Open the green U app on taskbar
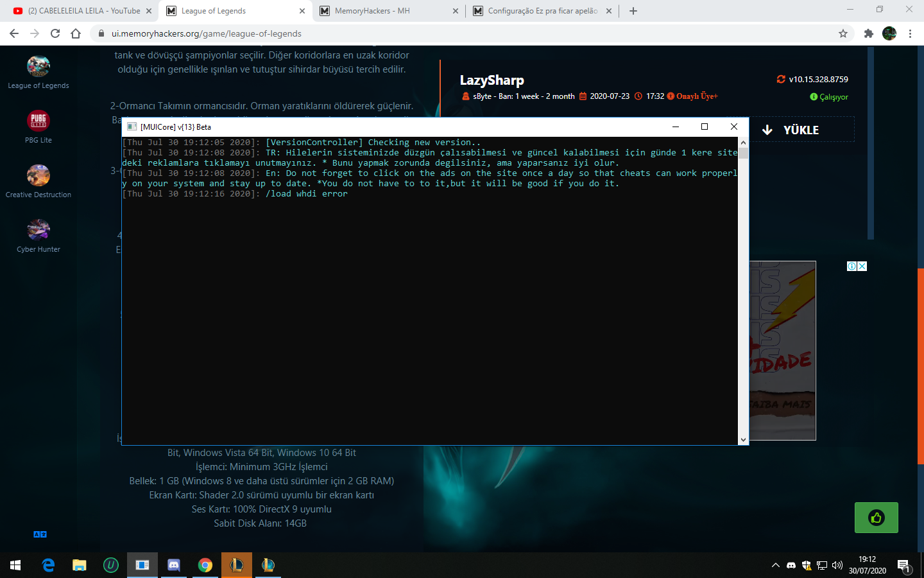This screenshot has width=924, height=578. click(111, 565)
